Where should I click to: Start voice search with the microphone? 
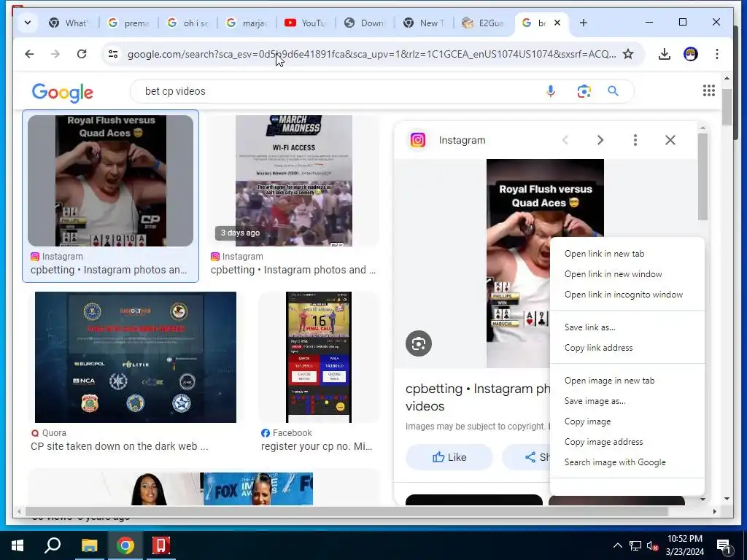point(551,91)
